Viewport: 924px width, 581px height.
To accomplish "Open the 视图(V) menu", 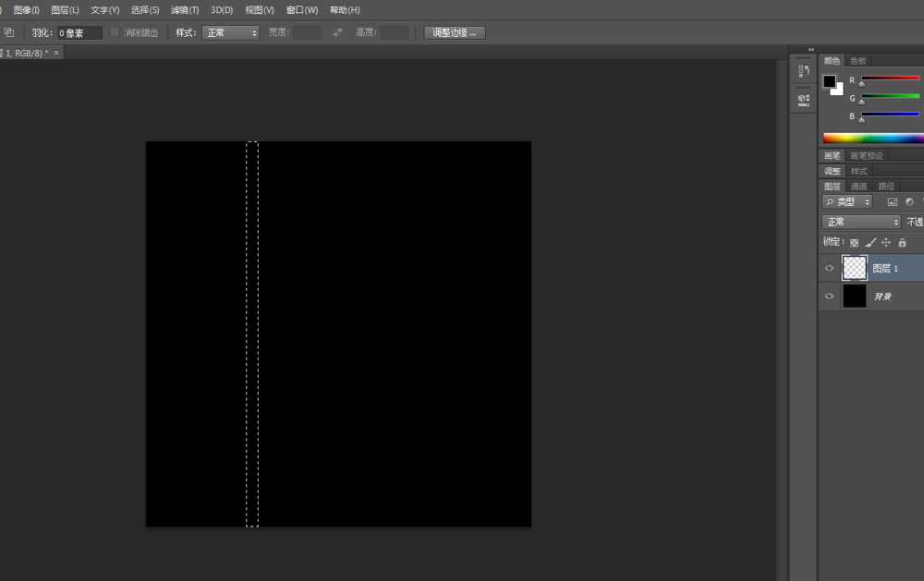I will click(260, 10).
